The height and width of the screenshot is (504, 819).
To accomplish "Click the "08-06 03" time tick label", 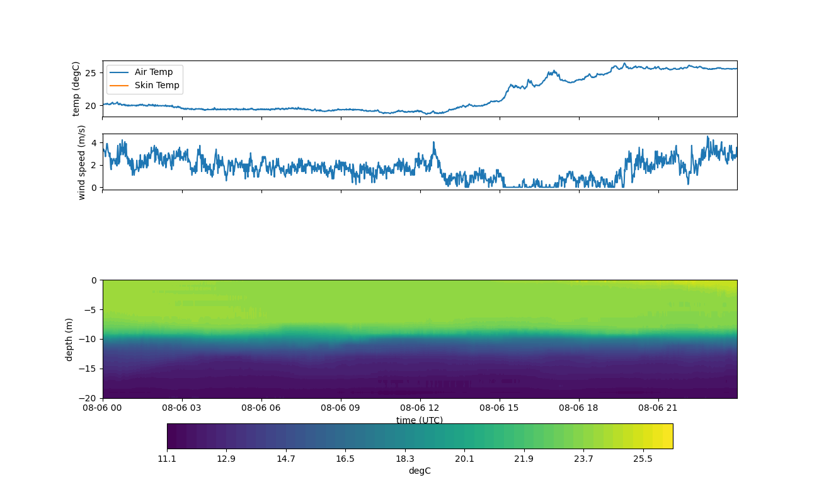I will pyautogui.click(x=182, y=408).
